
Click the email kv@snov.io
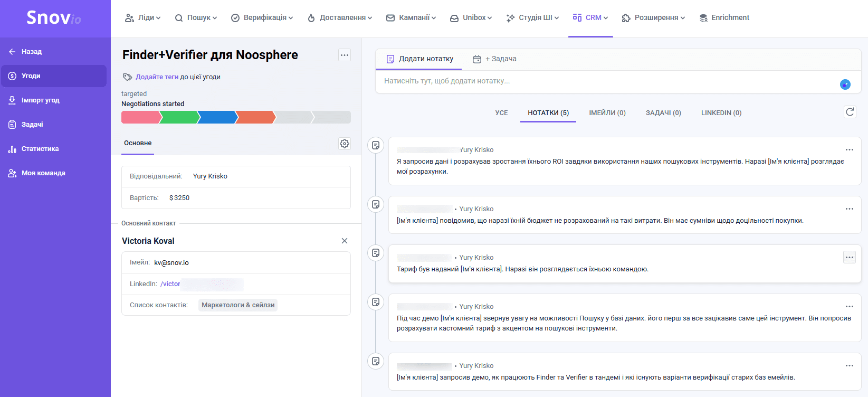click(x=171, y=263)
